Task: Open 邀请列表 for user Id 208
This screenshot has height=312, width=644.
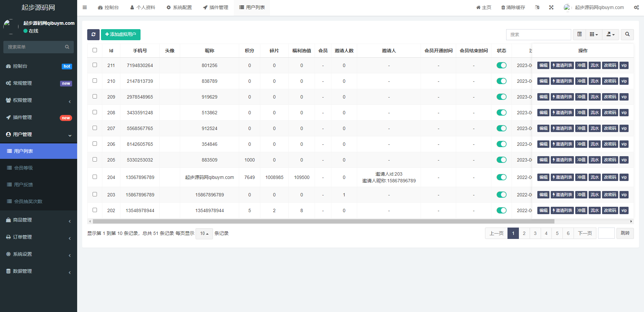Action: pyautogui.click(x=562, y=113)
